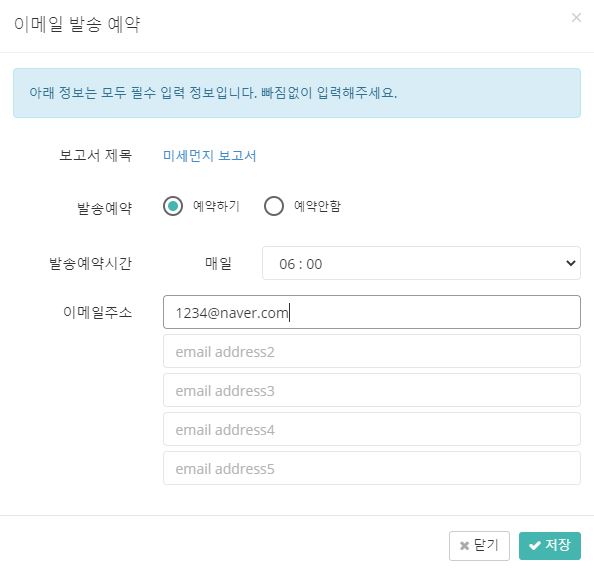Click the 발송예약시간 label
The image size is (594, 569).
[x=91, y=263]
